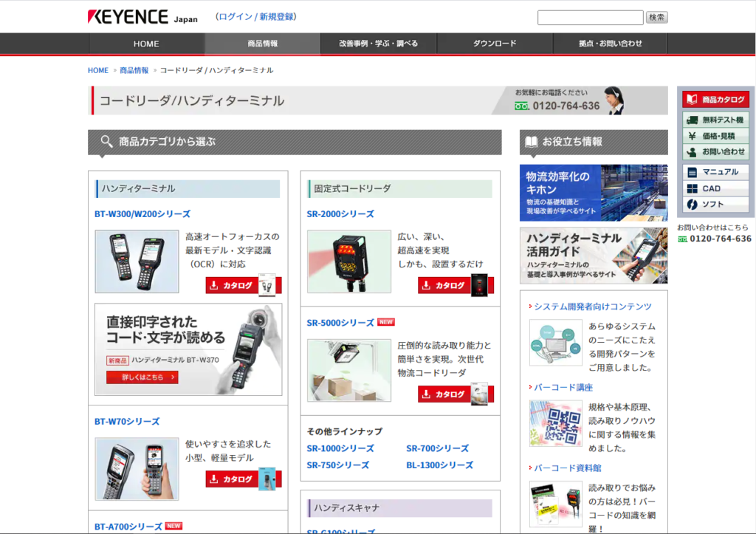Open the バーコード講座 link
The width and height of the screenshot is (756, 534).
[563, 387]
